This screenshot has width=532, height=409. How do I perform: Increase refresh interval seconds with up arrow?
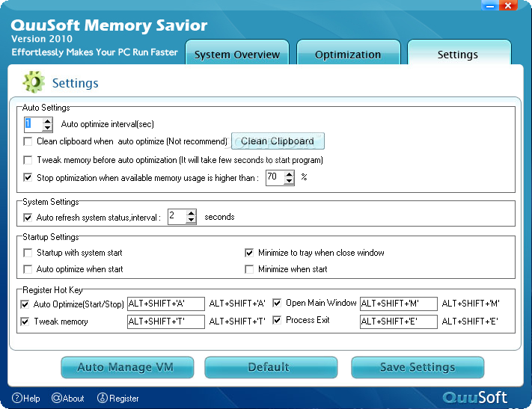click(192, 214)
